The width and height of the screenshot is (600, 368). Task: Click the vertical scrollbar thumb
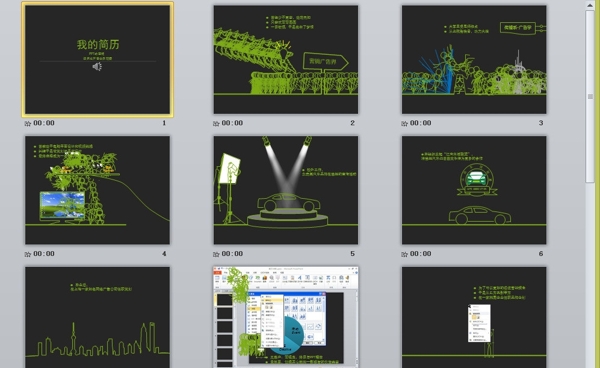590,96
